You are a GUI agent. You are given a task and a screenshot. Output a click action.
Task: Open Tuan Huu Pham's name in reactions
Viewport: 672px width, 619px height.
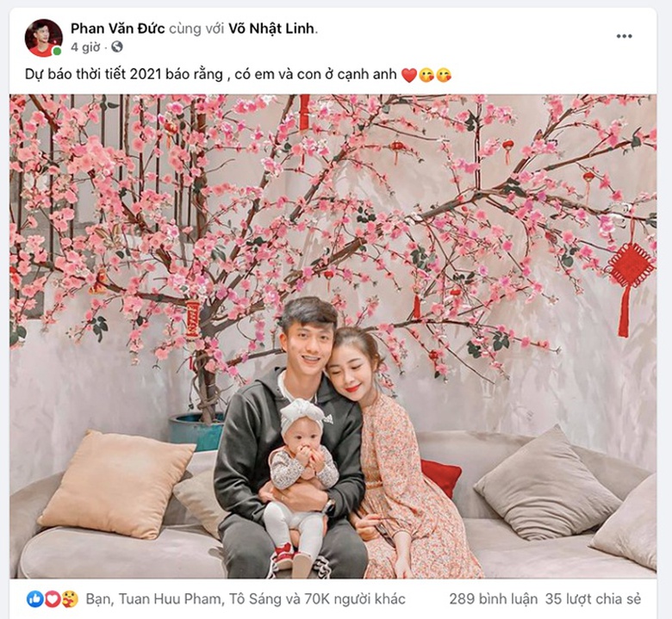click(x=169, y=599)
